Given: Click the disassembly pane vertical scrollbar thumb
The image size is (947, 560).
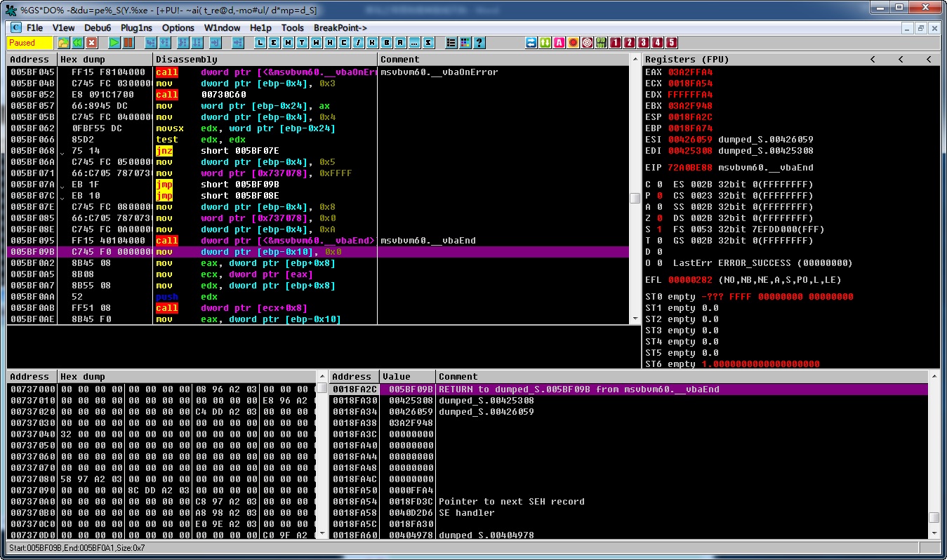Looking at the screenshot, I should pos(635,199).
